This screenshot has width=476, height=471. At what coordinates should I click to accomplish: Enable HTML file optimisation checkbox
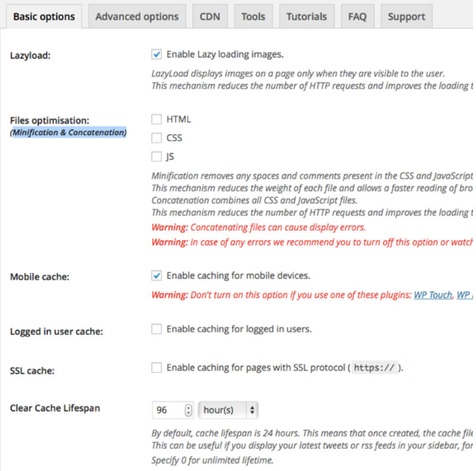[x=157, y=119]
